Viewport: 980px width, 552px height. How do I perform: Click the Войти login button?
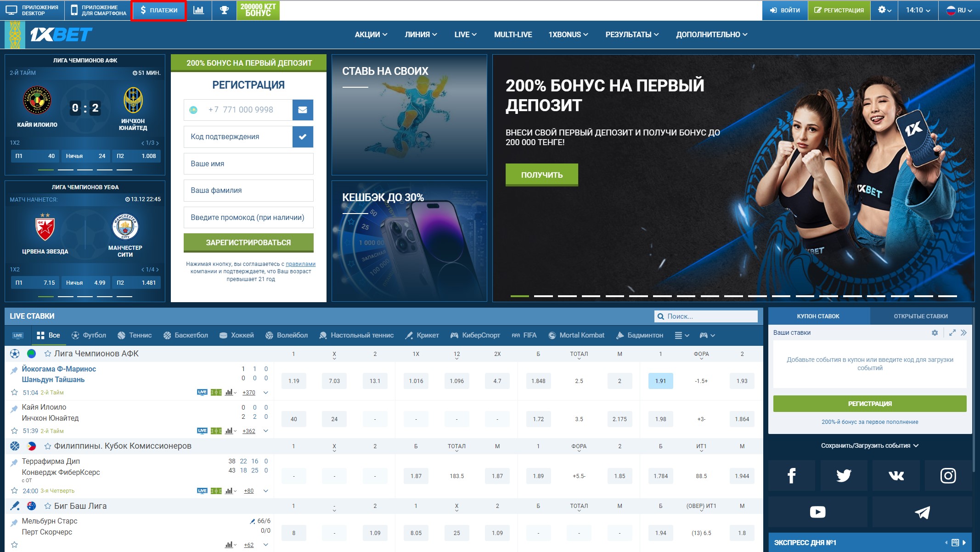click(785, 10)
